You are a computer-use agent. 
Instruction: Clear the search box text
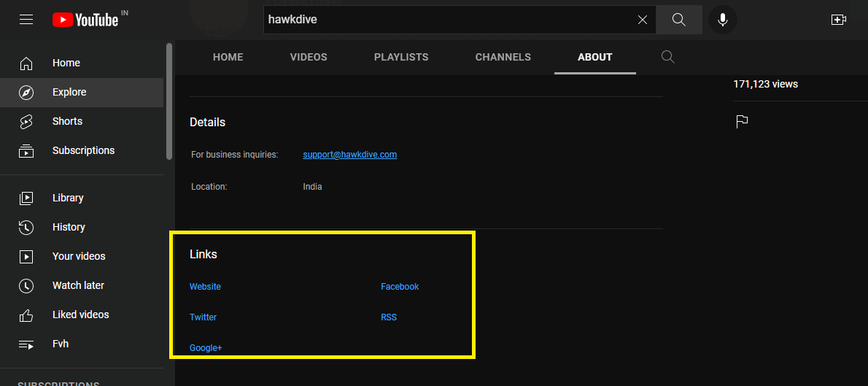click(642, 20)
